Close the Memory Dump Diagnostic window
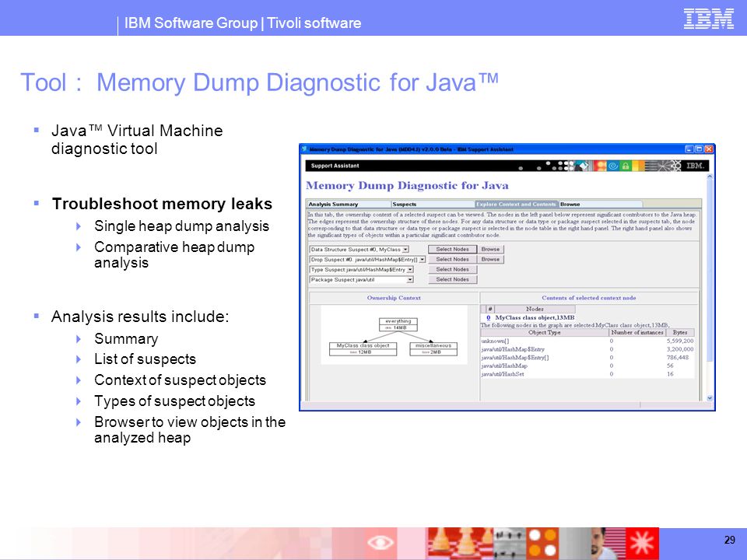 click(708, 149)
